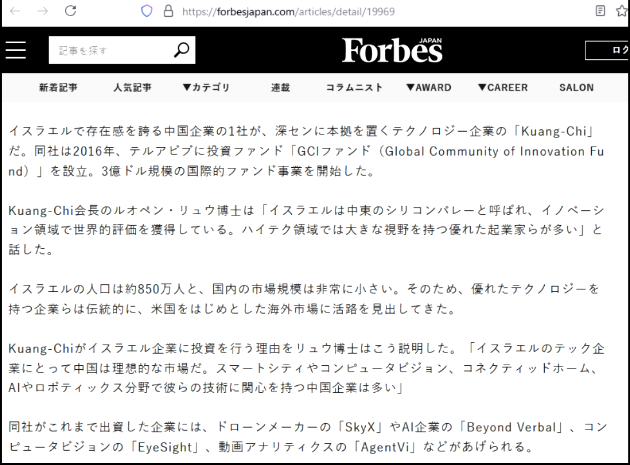Expand the ▼CAREER dropdown menu
Viewport: 630px width, 465px height.
click(x=502, y=88)
